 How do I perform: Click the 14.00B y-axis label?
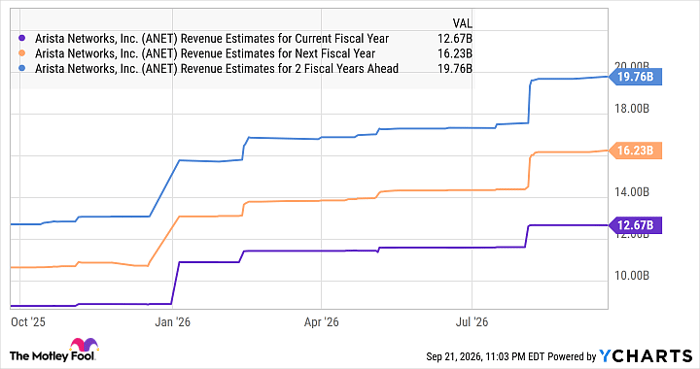(x=632, y=192)
